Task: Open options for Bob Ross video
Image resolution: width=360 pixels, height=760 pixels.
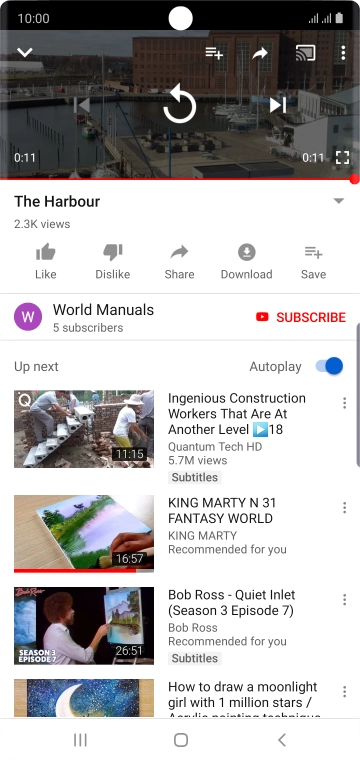Action: [344, 600]
